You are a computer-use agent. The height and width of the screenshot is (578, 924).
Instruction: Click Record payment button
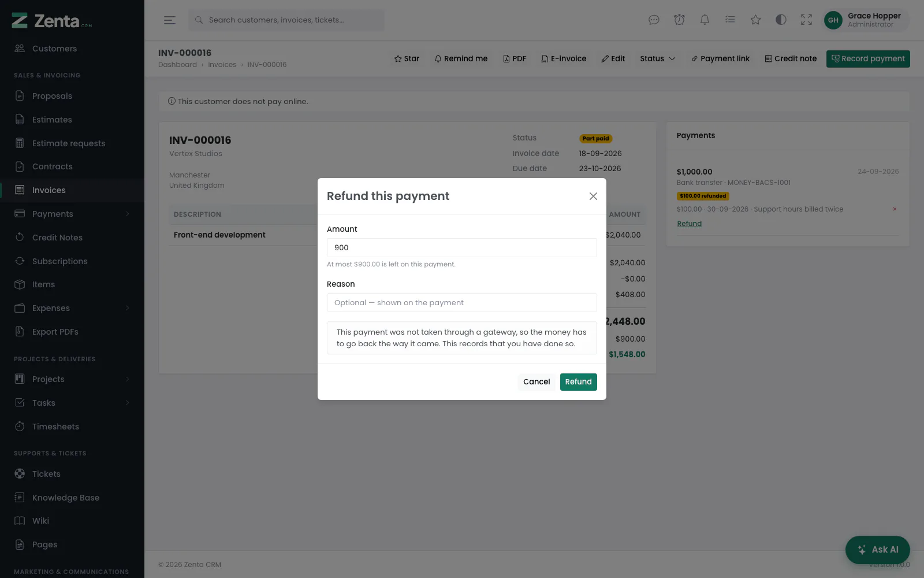click(868, 59)
